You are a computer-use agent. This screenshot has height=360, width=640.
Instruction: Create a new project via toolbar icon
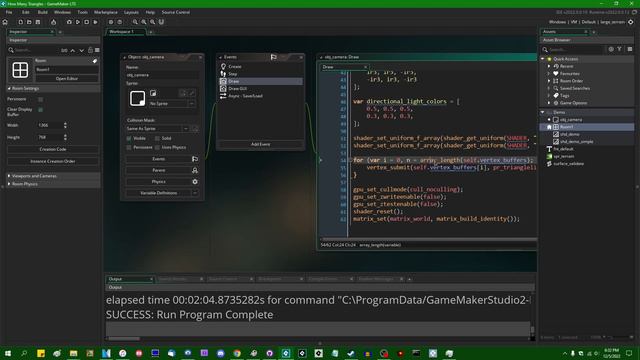pos(20,22)
